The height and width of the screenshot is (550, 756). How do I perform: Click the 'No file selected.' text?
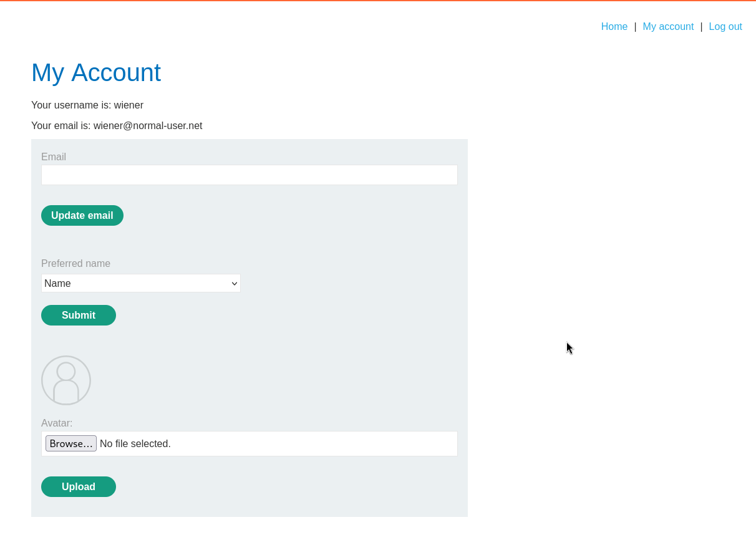point(135,444)
